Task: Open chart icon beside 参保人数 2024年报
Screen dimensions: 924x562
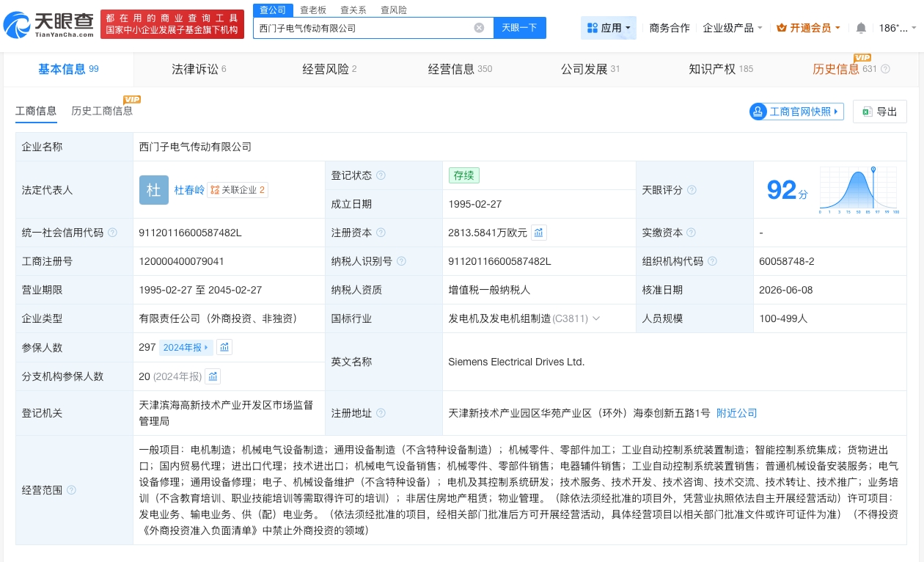Action: (224, 347)
